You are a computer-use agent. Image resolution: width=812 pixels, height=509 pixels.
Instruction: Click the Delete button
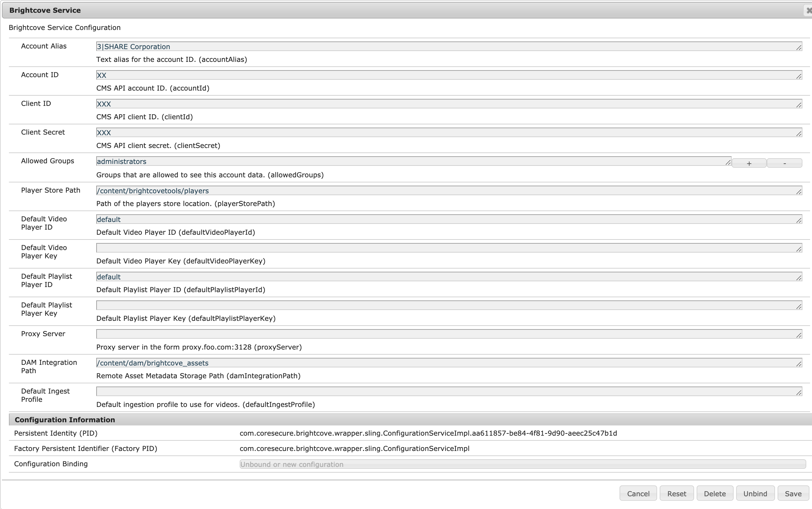[714, 493]
